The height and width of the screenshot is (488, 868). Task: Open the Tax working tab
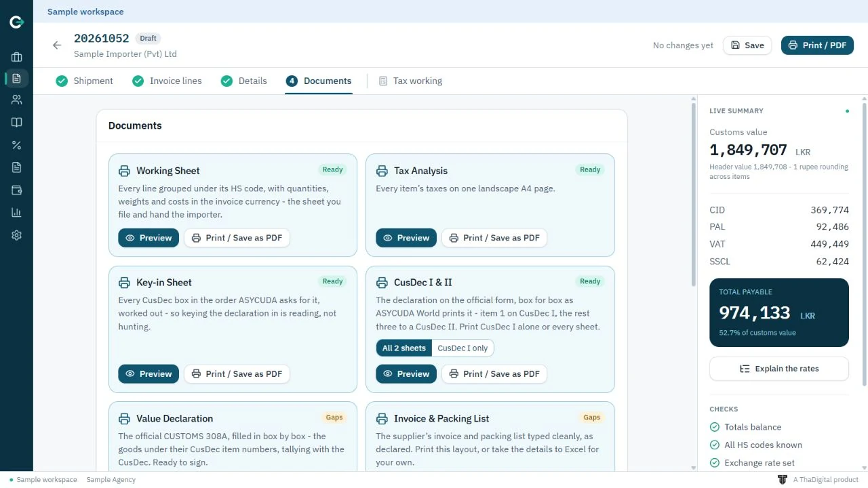click(x=410, y=81)
